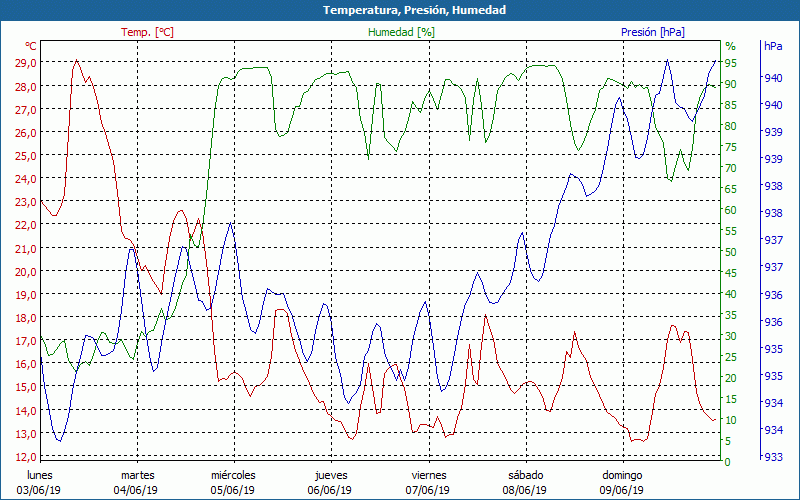This screenshot has height=500, width=800.
Task: Click the "viernes" day label
Action: (429, 475)
